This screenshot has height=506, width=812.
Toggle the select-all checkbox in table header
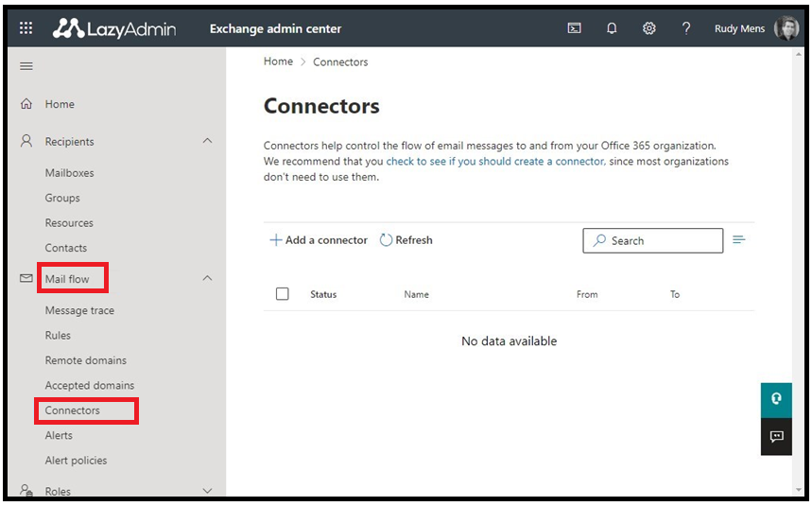click(x=283, y=293)
